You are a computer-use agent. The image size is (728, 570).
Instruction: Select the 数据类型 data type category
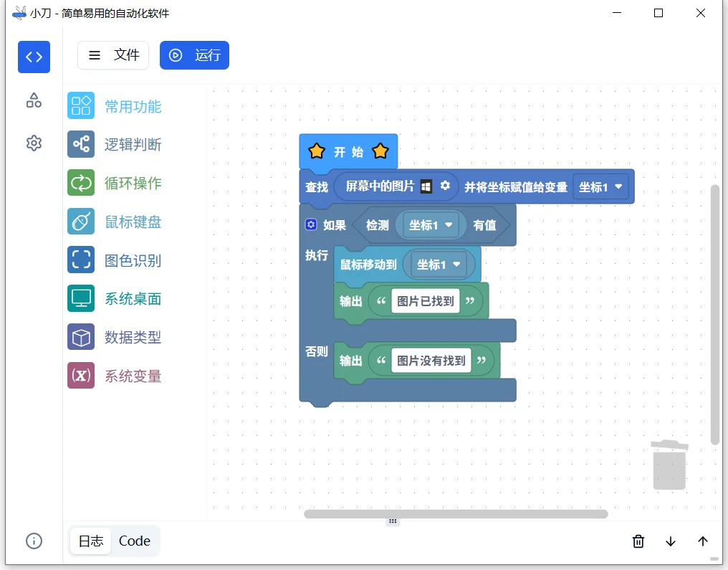80,337
